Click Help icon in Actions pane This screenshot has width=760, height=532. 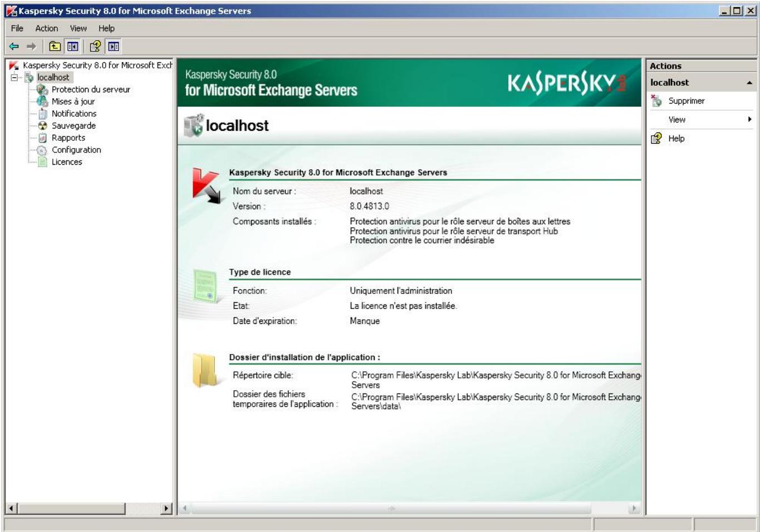coord(656,139)
